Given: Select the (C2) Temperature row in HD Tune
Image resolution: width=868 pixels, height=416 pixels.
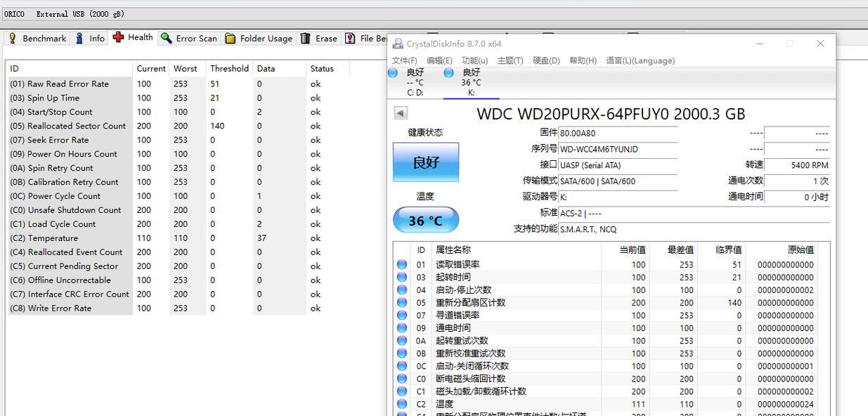Looking at the screenshot, I should click(178, 238).
